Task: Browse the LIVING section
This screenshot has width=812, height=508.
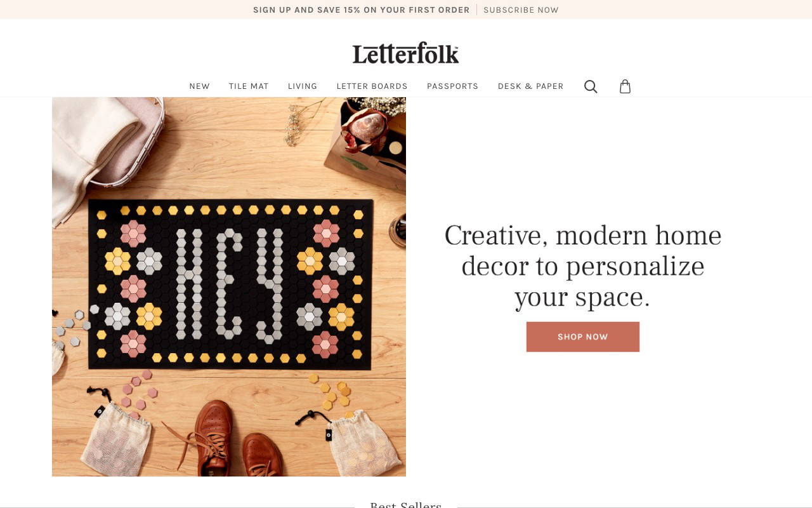Action: pyautogui.click(x=303, y=86)
